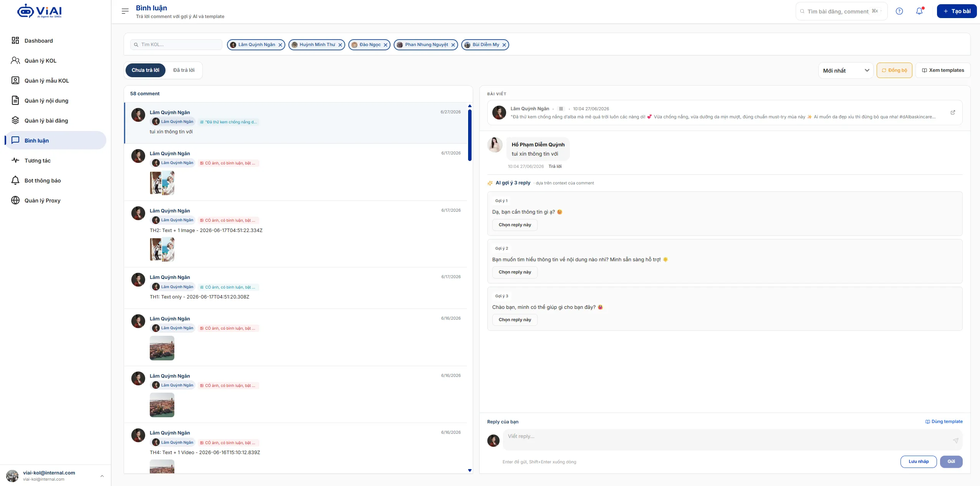Expand viai-kol account menu chevron
The width and height of the screenshot is (980, 486).
click(x=102, y=476)
